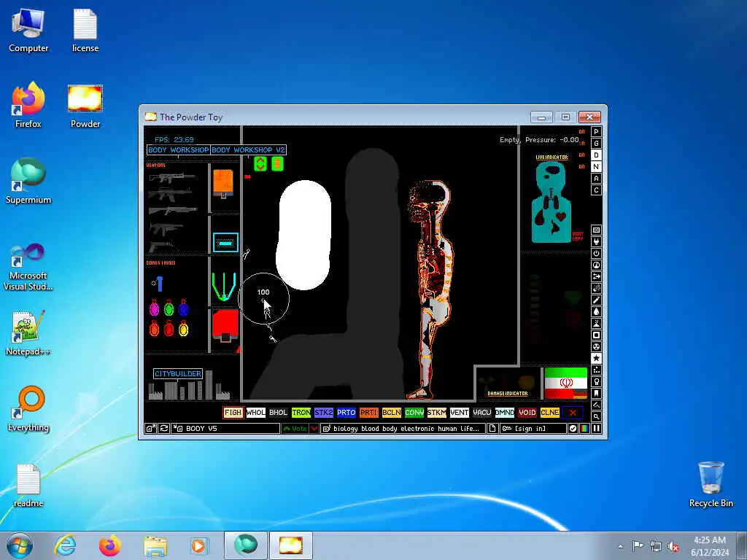Open the Powders pile menu section
Screen dimensions: 747x560
[596, 323]
